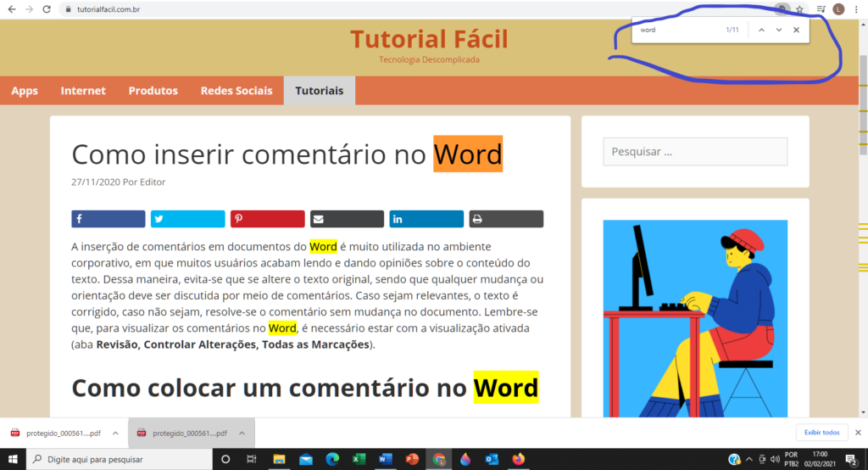The height and width of the screenshot is (470, 868).
Task: Jump to next find result arrow
Action: tap(779, 30)
